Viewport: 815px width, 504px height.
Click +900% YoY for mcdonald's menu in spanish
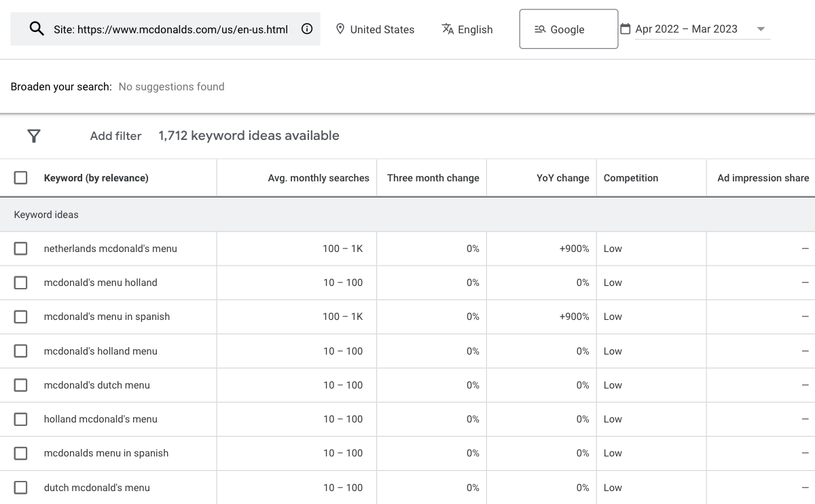pyautogui.click(x=575, y=317)
